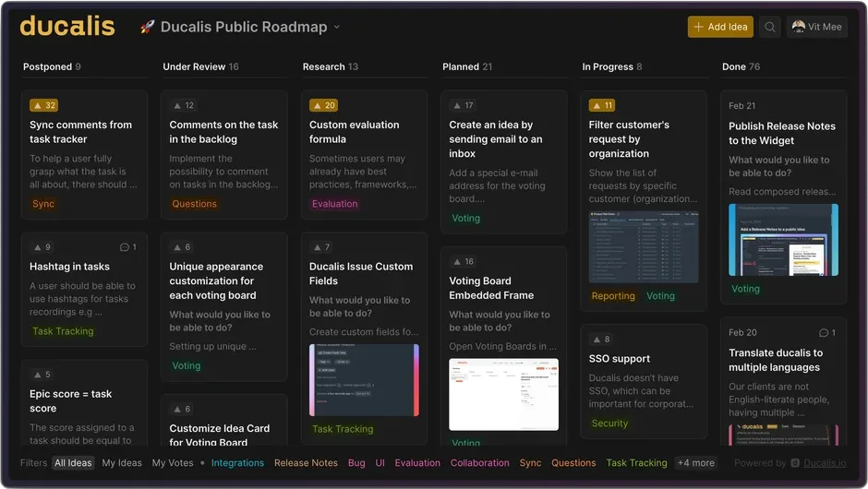
Task: Expand the Ducalis Public Roadmap dropdown chevron
Action: pyautogui.click(x=336, y=27)
